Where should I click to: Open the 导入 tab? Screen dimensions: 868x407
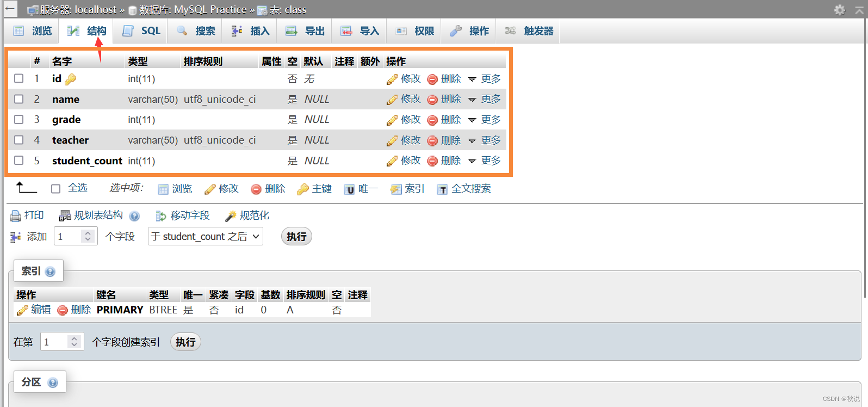point(359,31)
